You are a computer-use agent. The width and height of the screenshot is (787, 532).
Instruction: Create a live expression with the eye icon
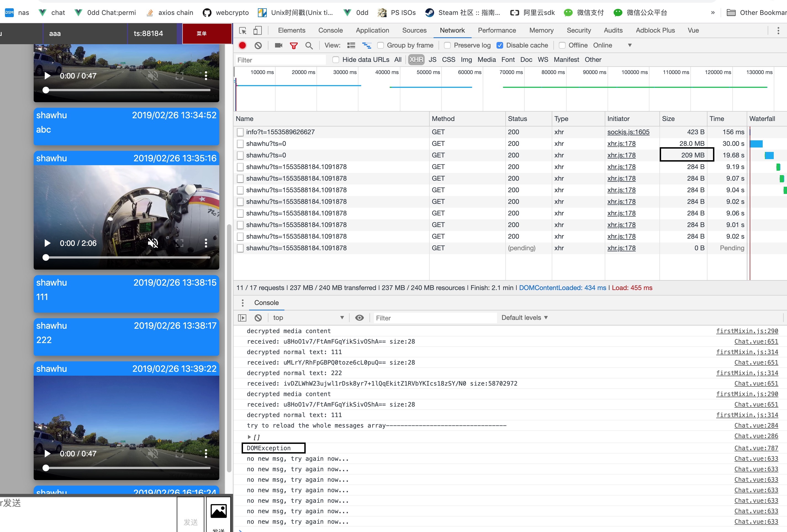(359, 318)
